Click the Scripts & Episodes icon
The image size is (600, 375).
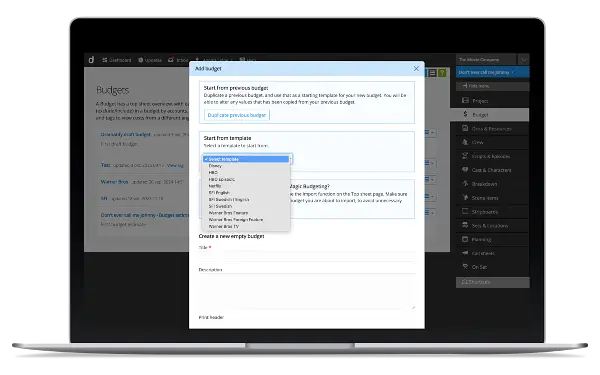click(x=465, y=156)
